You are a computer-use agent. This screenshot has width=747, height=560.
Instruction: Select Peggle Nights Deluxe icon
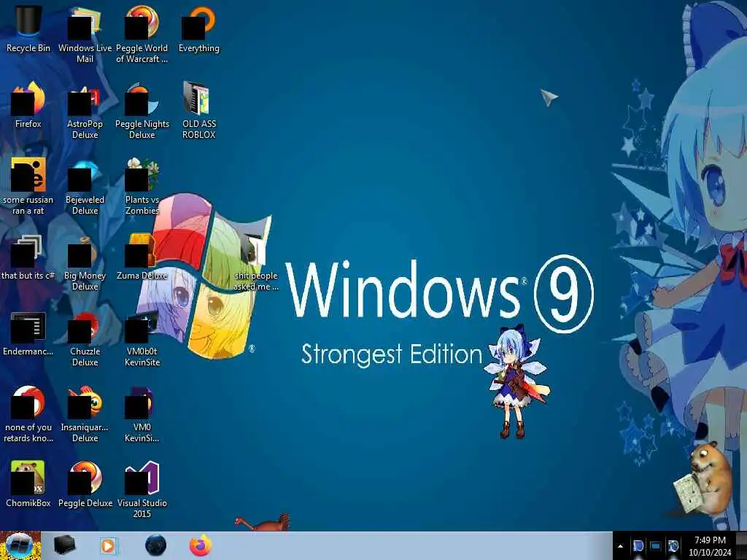142,109
